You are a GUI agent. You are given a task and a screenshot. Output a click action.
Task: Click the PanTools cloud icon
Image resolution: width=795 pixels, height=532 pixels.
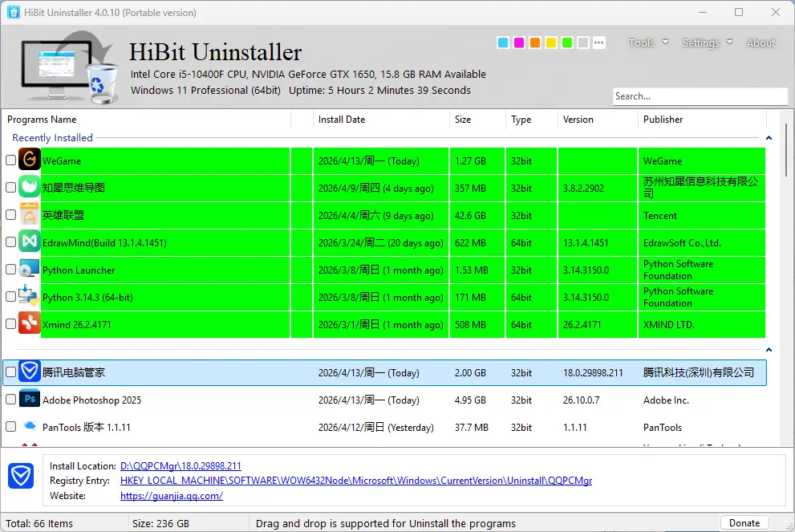[x=30, y=427]
